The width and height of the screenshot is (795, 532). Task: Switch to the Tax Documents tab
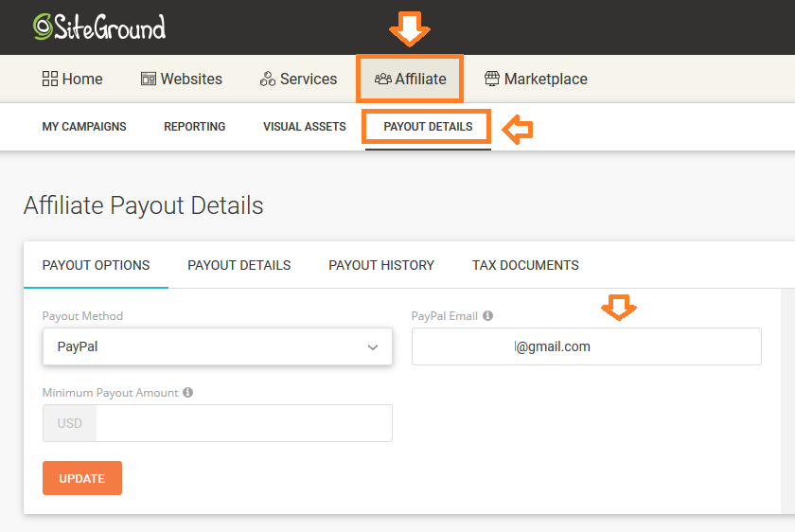click(x=525, y=265)
